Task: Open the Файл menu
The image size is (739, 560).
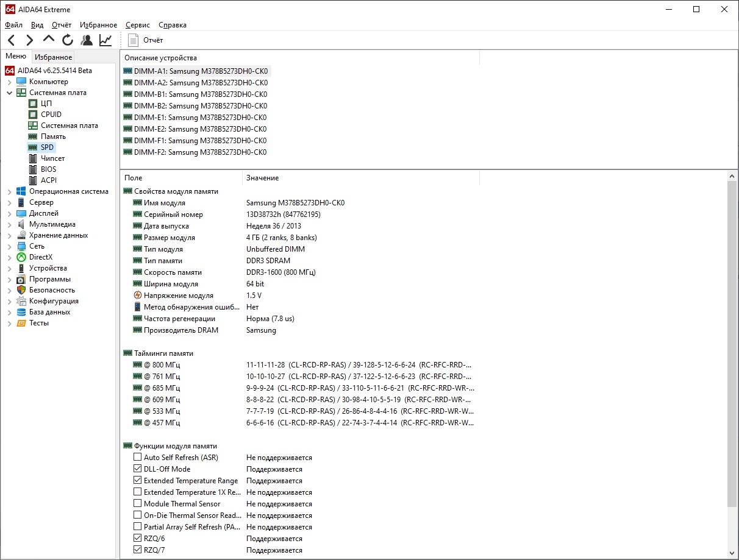Action: [13, 25]
